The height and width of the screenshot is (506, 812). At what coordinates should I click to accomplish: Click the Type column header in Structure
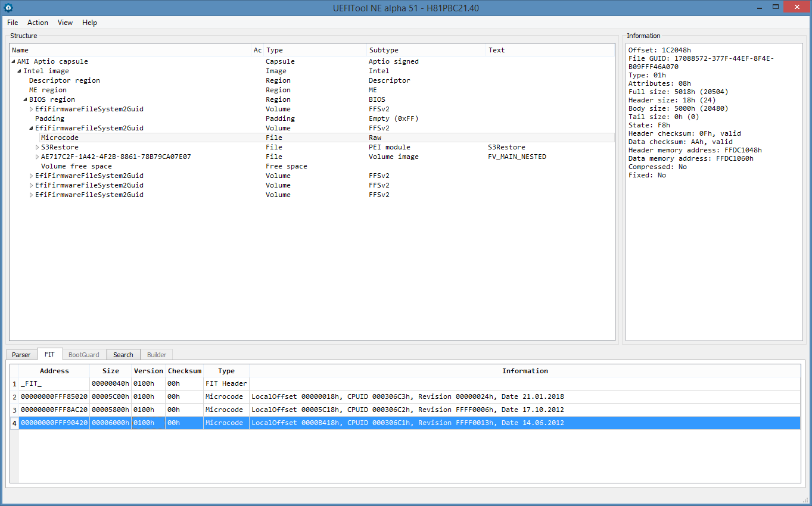coord(315,50)
